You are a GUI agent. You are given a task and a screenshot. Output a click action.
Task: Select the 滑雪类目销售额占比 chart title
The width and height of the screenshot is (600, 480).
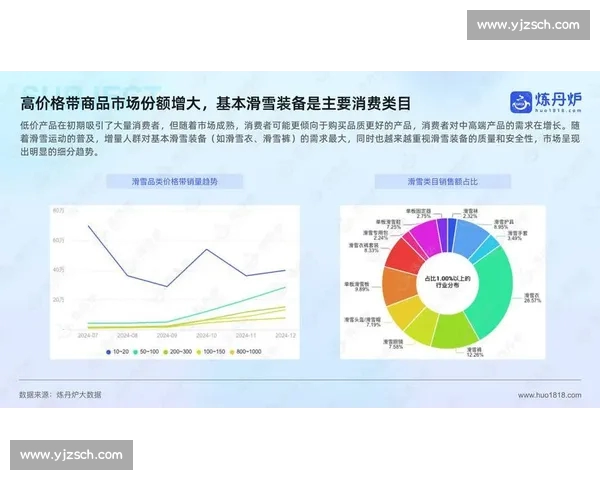(442, 181)
